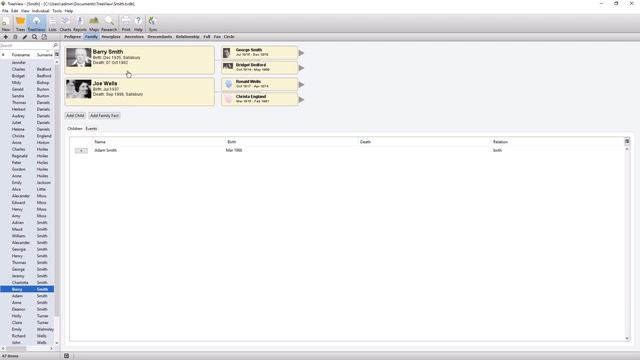The image size is (640, 360).
Task: Open the Help menu in the menu bar
Action: point(69,11)
